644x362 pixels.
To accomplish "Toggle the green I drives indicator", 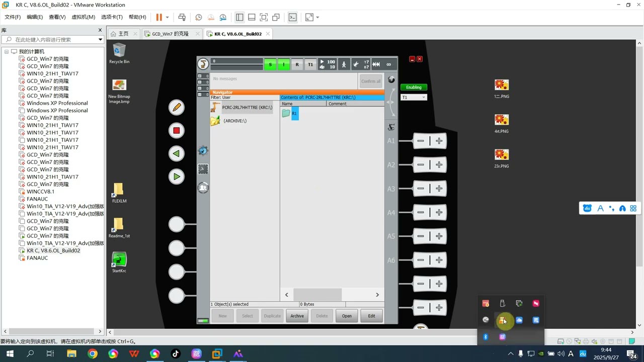I will point(284,64).
